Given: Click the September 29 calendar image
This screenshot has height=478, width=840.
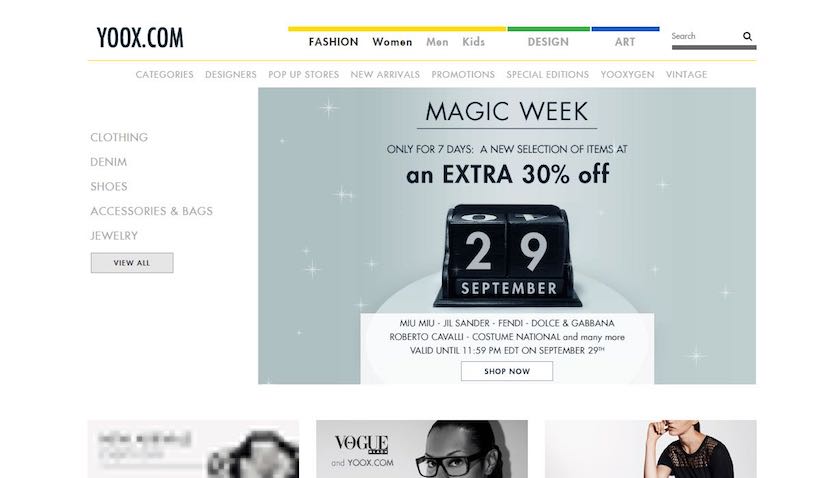Looking at the screenshot, I should [x=508, y=255].
